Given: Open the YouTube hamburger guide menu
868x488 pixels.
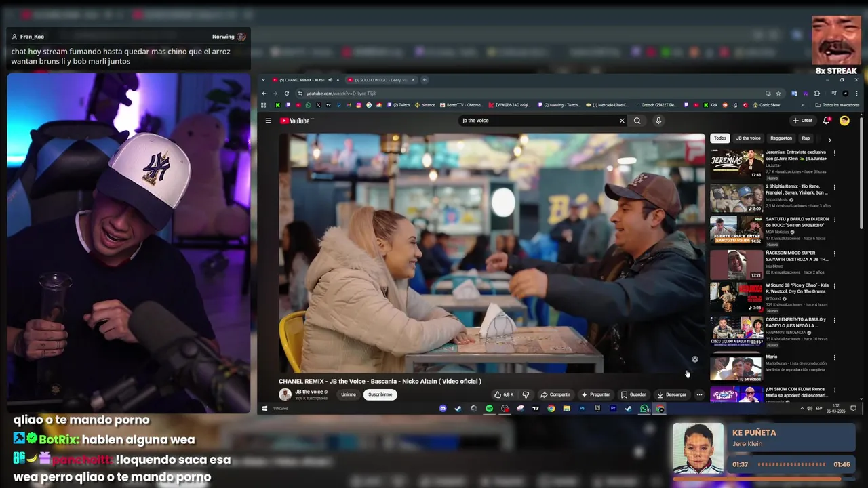Looking at the screenshot, I should pyautogui.click(x=269, y=121).
